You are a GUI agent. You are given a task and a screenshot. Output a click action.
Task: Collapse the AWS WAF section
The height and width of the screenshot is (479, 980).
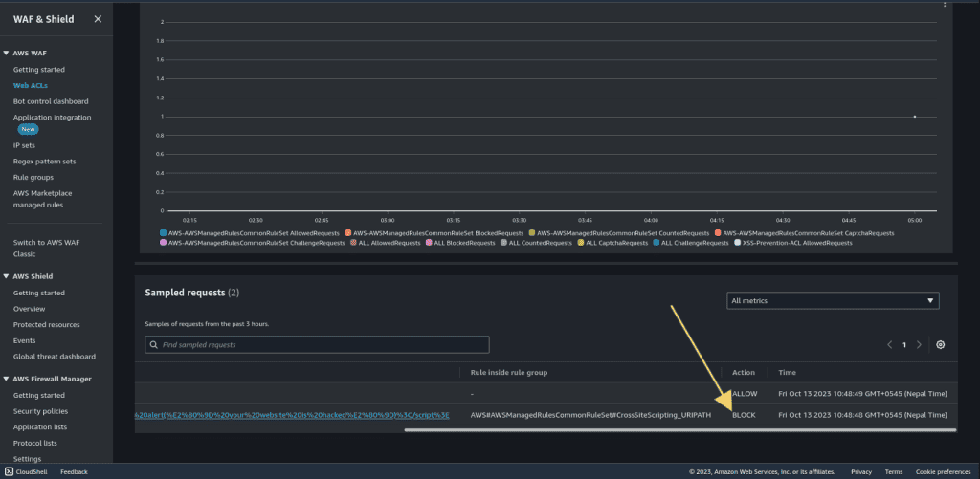tap(6, 54)
